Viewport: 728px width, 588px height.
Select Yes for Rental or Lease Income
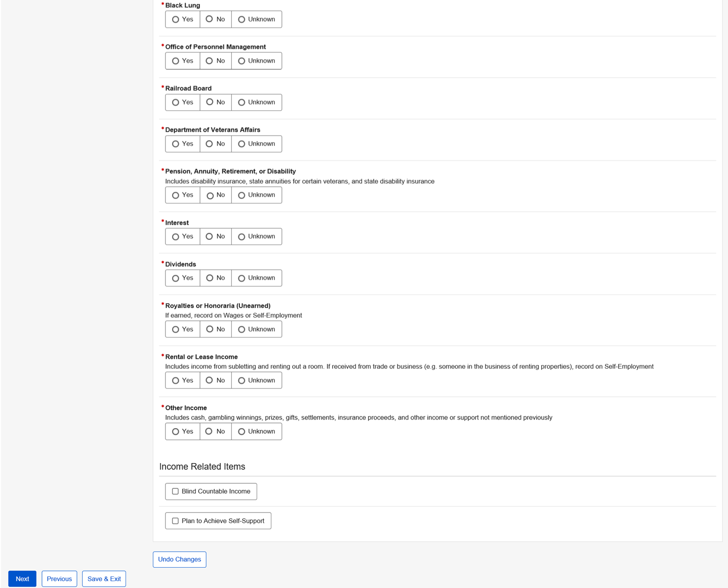[176, 381]
